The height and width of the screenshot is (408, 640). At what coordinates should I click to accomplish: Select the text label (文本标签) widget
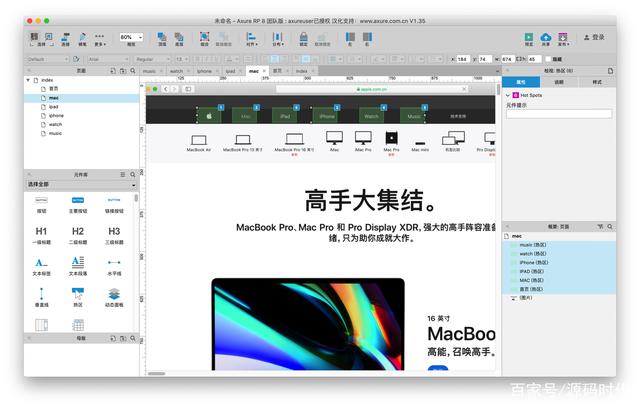[42, 266]
